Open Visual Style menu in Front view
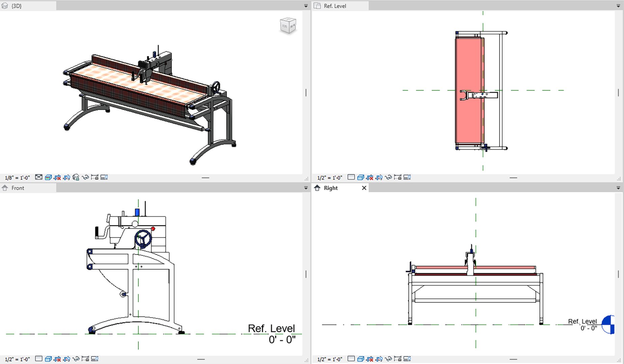 [x=48, y=359]
